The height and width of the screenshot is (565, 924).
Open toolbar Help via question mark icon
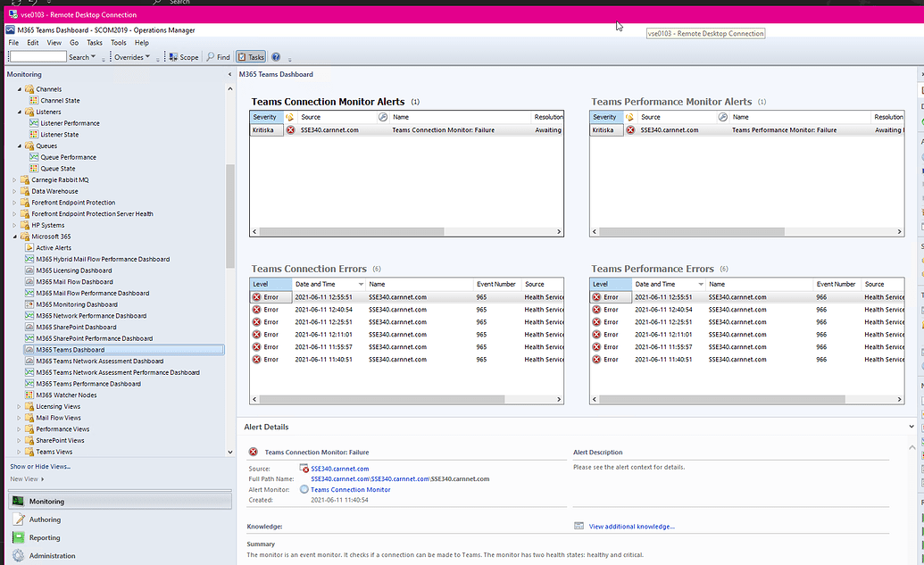pyautogui.click(x=275, y=56)
